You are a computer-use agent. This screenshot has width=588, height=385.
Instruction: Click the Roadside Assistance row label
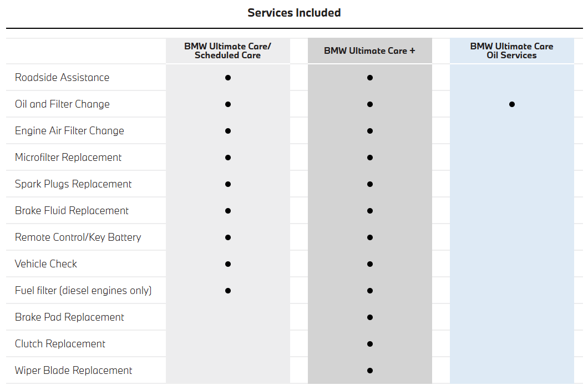pyautogui.click(x=62, y=78)
